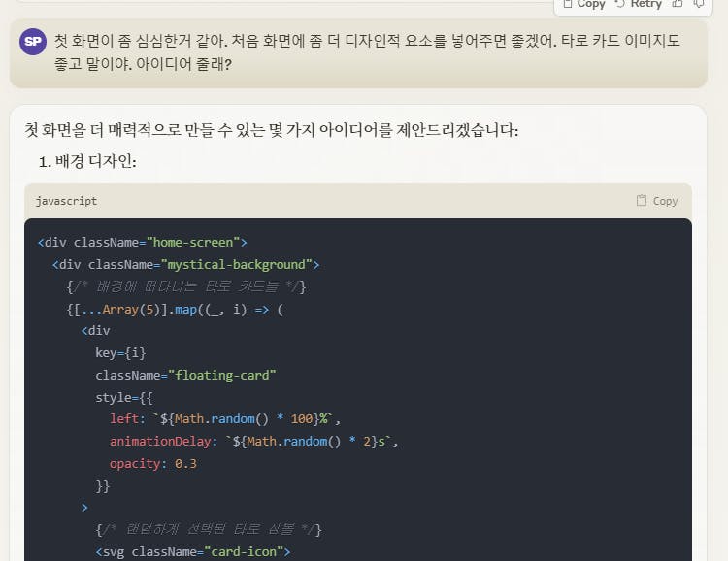Click the animationDelay code line
The width and height of the screenshot is (728, 561).
point(254,442)
